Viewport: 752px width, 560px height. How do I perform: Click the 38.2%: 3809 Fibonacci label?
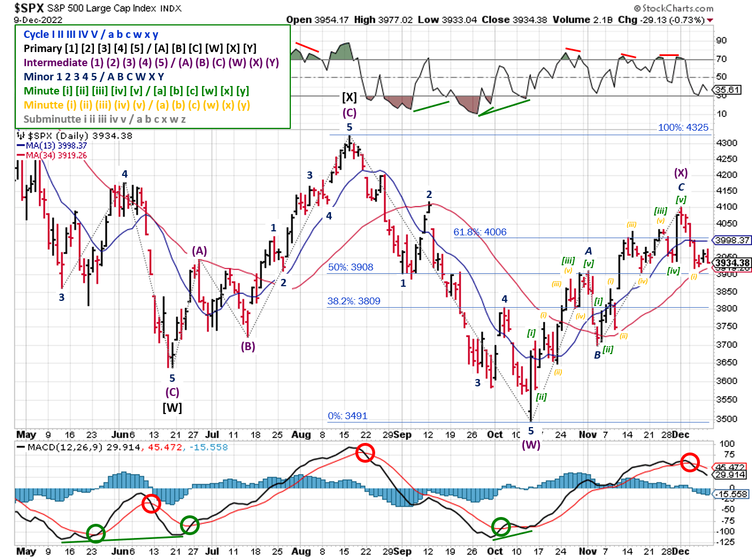tap(354, 301)
